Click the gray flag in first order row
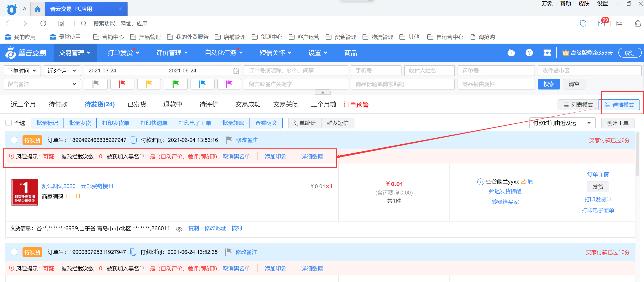644x282 pixels. click(229, 140)
